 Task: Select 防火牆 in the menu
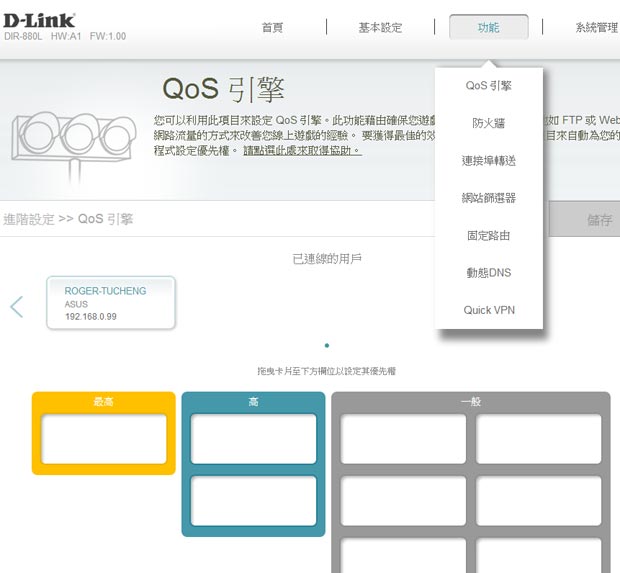(x=489, y=123)
